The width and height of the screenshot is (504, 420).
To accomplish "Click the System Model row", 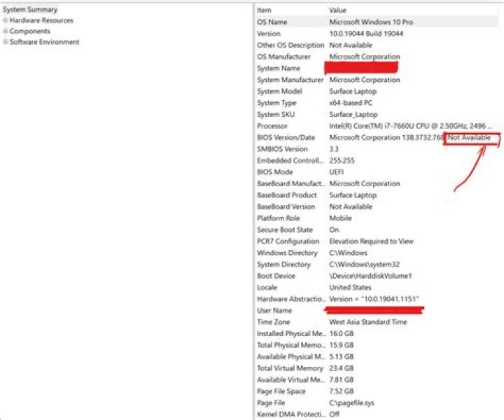I will pyautogui.click(x=279, y=92).
